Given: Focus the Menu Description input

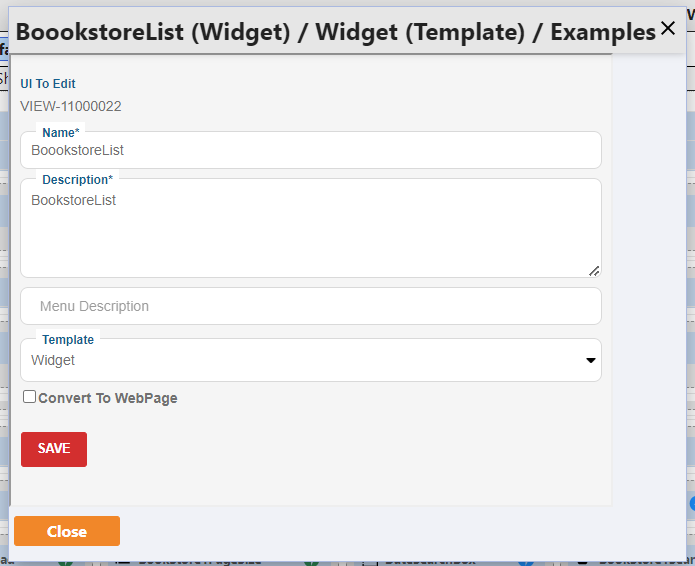Looking at the screenshot, I should tap(311, 306).
